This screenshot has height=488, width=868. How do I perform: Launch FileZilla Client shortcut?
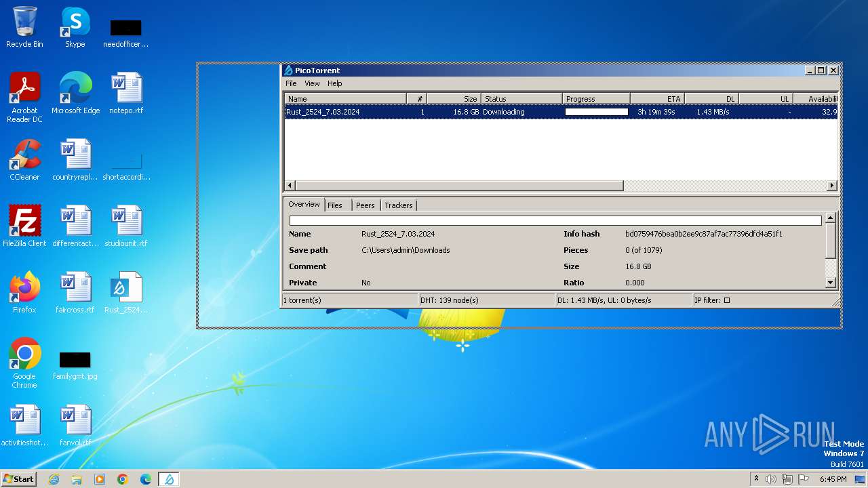point(24,226)
